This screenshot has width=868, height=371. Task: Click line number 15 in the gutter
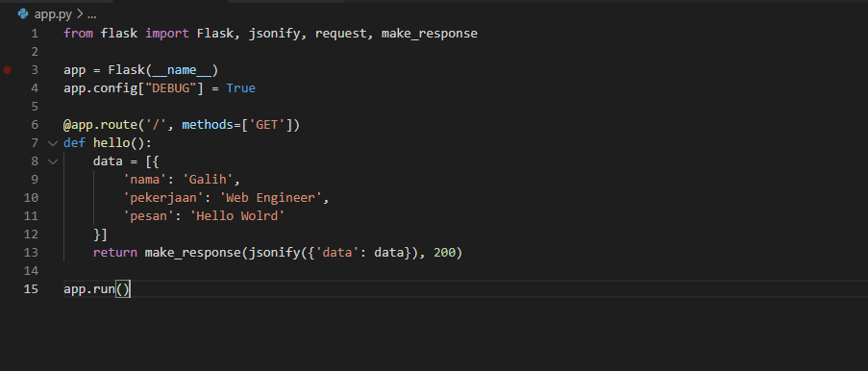point(32,289)
